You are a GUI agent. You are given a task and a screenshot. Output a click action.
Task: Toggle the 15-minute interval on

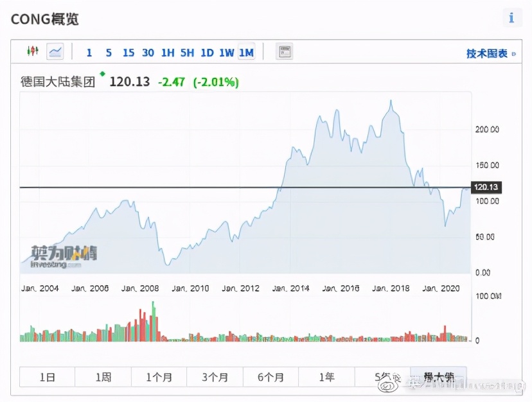point(128,53)
